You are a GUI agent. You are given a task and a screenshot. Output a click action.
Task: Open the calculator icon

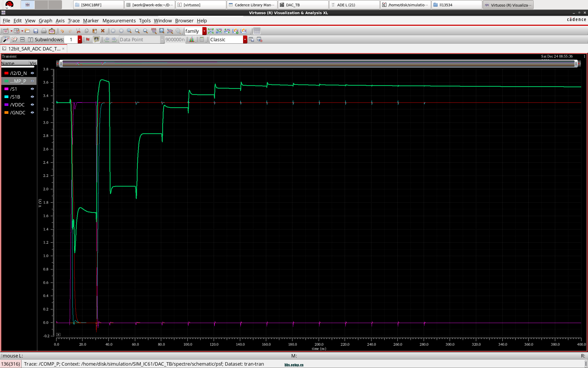pos(202,39)
